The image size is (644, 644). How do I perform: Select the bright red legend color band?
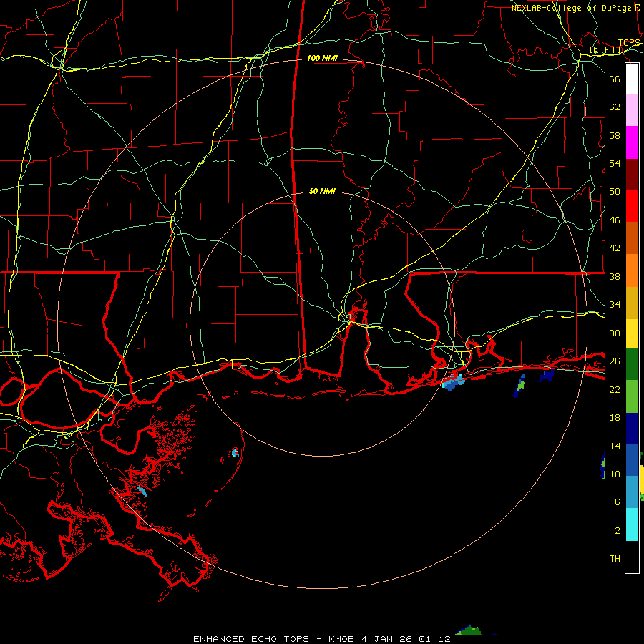pos(632,206)
